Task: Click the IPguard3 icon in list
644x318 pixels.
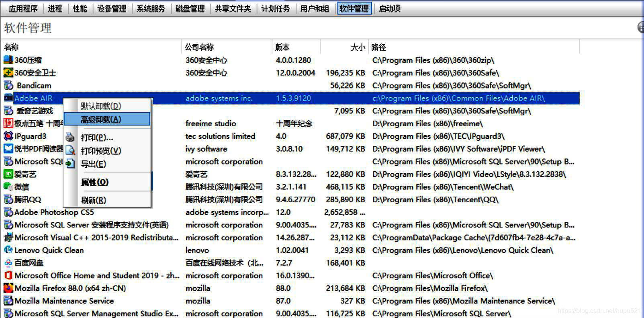Action: click(8, 136)
